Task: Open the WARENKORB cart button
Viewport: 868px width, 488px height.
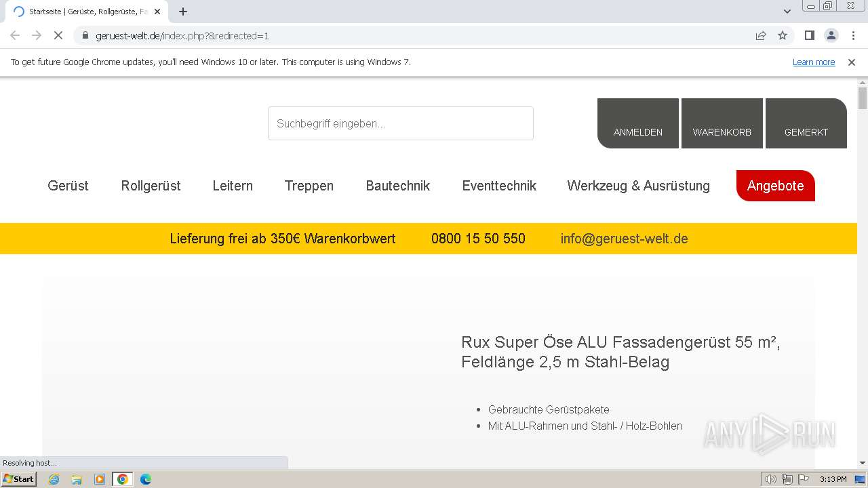Action: [x=722, y=123]
